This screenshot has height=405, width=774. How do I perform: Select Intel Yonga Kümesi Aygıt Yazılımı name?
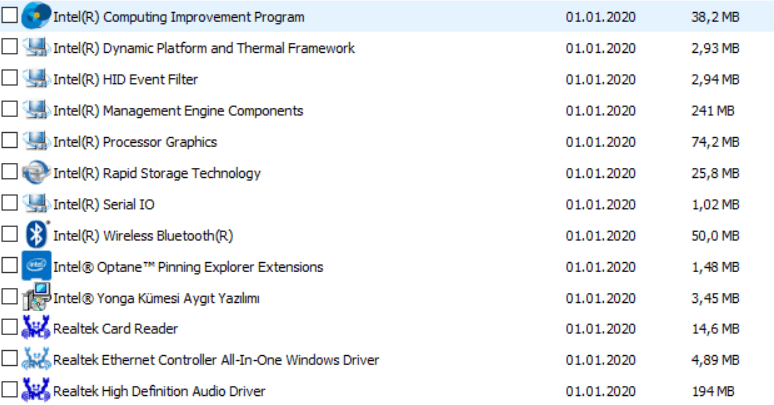156,298
